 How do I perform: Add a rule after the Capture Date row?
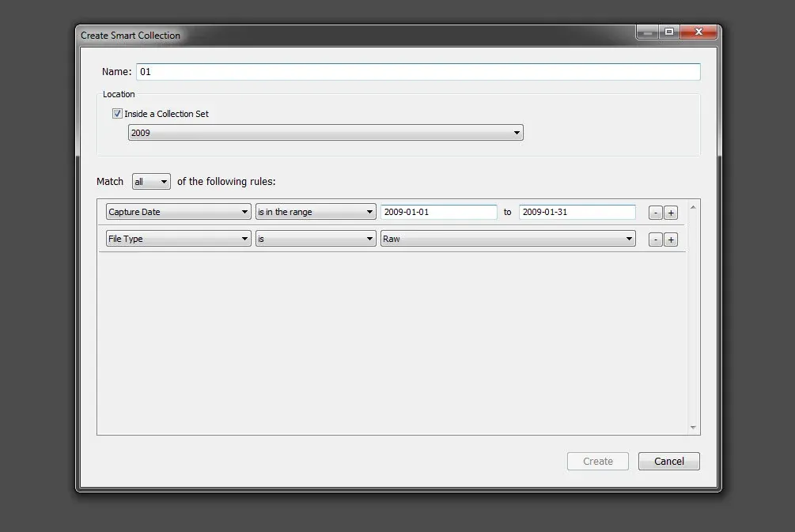coord(671,213)
